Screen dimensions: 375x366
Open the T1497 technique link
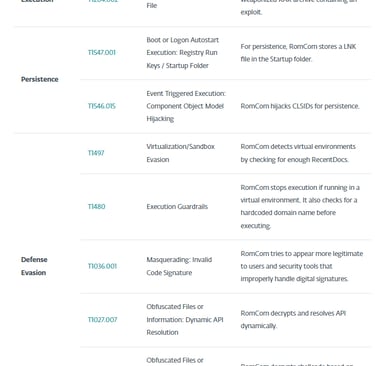pyautogui.click(x=96, y=153)
